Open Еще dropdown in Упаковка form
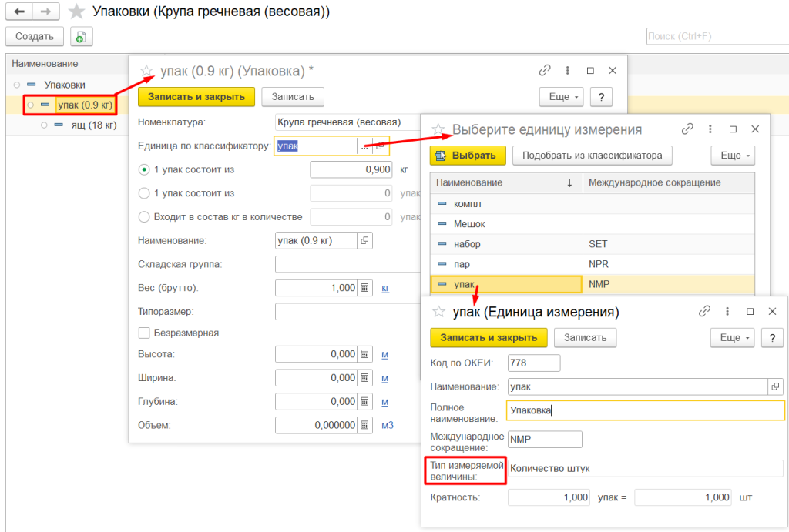Screen dimensions: 789x532 [562, 97]
